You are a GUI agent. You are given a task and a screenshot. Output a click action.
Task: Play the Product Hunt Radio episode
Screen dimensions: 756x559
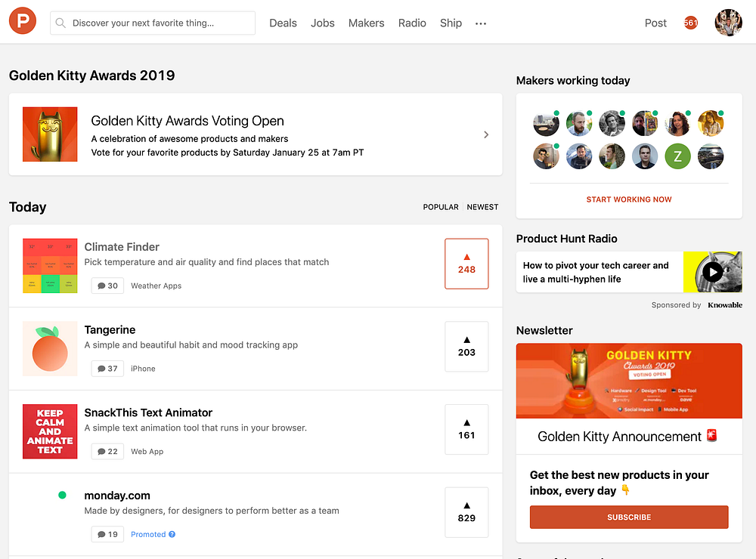(x=712, y=272)
